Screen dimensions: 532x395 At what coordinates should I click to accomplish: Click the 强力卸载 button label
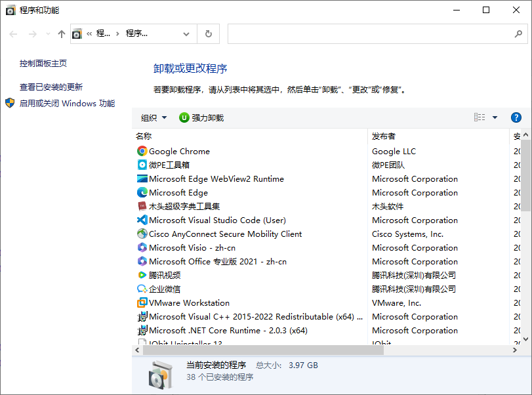pos(208,117)
